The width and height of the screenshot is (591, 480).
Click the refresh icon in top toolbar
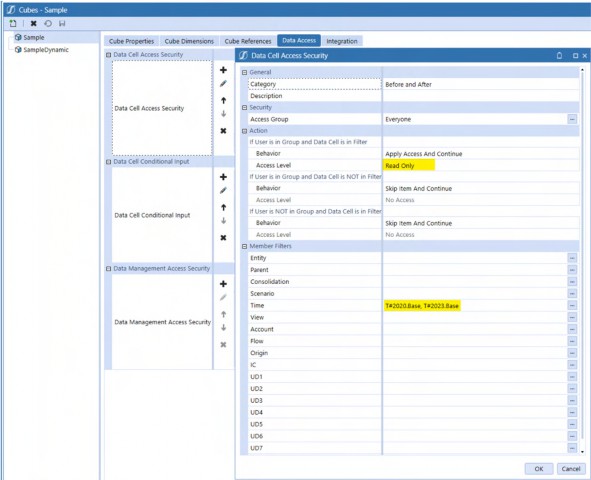coord(48,23)
